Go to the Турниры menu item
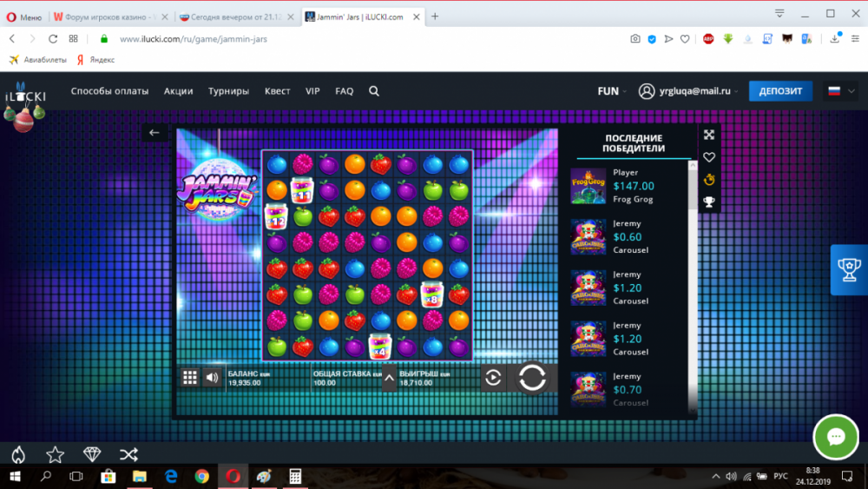Screen dimensions: 868x489 pos(228,91)
